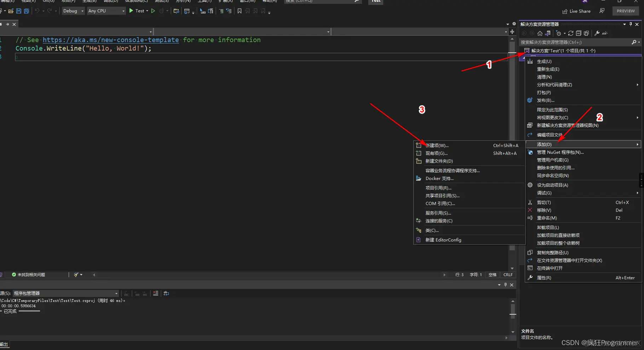This screenshot has width=644, height=350.
Task: Open the feedback icon next to Live Share
Action: (602, 11)
